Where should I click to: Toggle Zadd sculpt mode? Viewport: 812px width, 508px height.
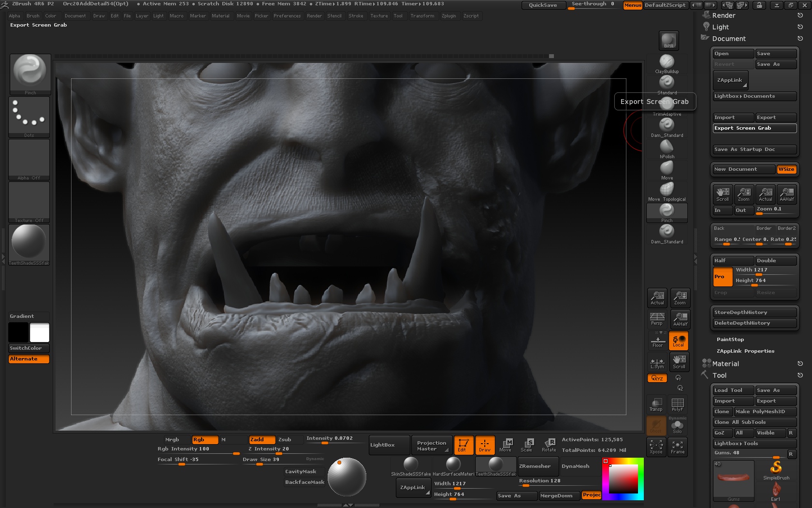(262, 439)
